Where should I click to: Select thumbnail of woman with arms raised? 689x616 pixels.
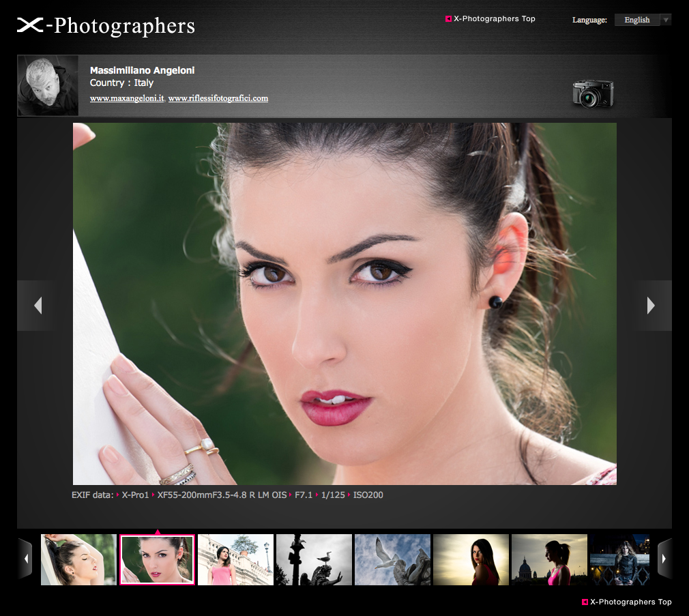point(78,559)
